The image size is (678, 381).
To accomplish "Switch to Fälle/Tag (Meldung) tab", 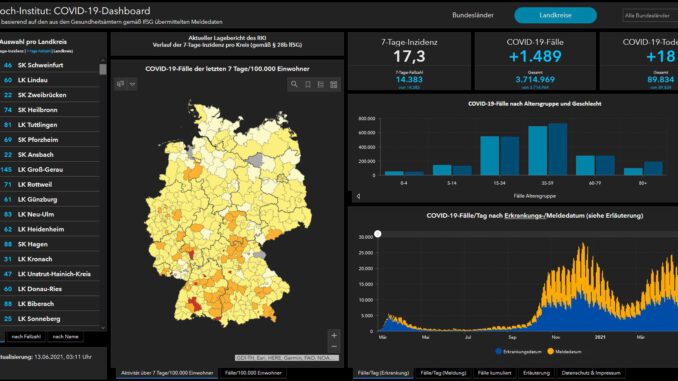I will pyautogui.click(x=443, y=373).
